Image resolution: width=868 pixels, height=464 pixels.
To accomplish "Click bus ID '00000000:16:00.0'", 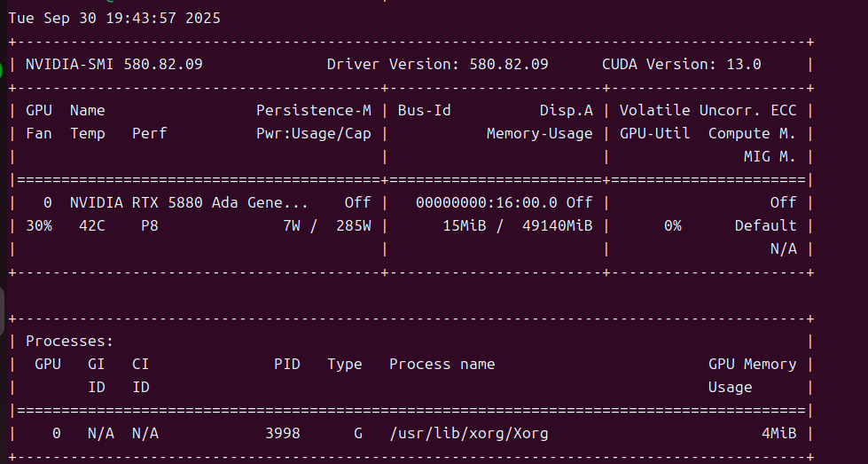I will pos(487,202).
